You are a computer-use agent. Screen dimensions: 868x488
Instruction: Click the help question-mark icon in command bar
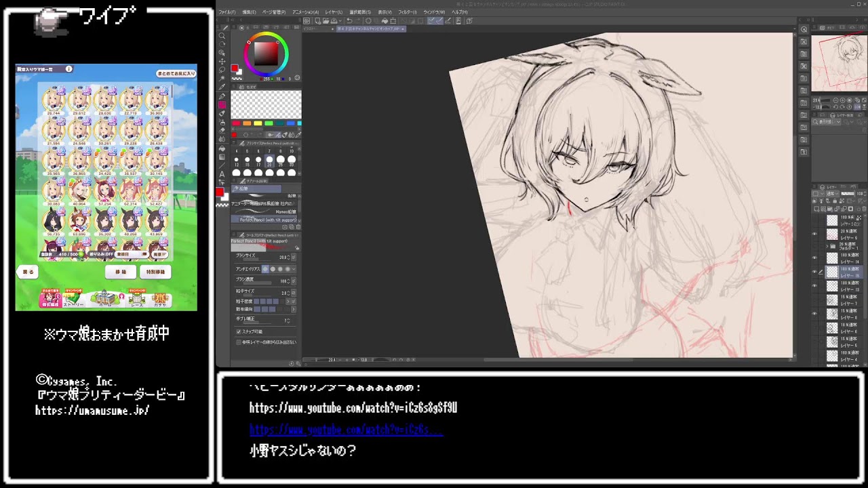469,21
